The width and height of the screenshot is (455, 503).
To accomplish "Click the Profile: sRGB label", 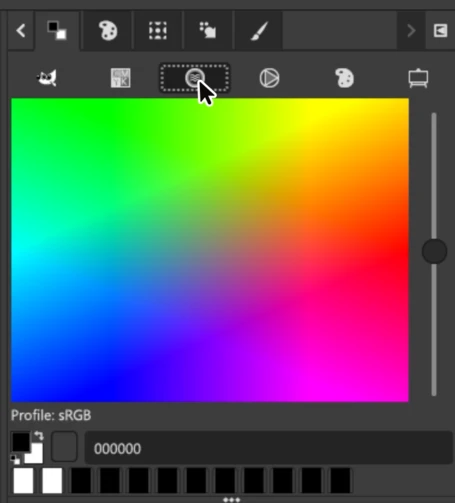I will 51,416.
